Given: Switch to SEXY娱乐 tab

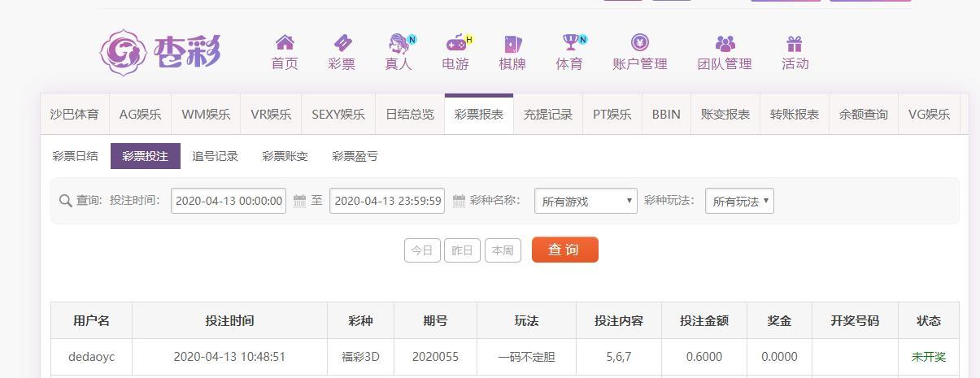Looking at the screenshot, I should pos(338,115).
